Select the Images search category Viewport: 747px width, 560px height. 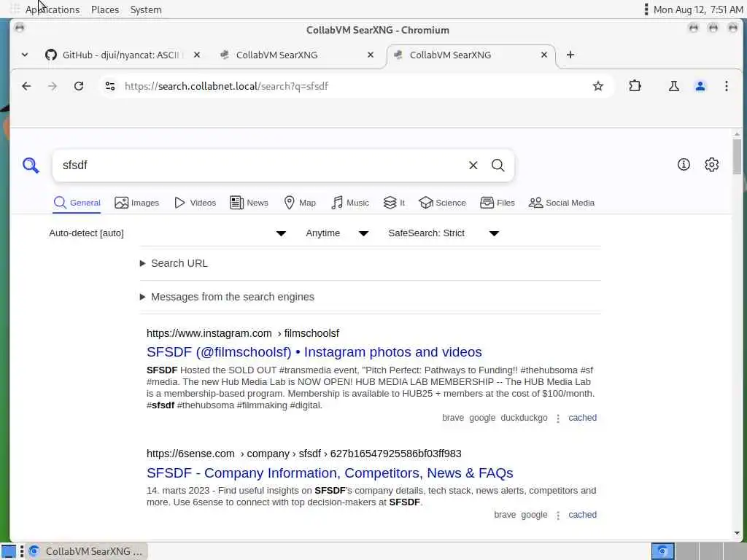[x=136, y=203]
